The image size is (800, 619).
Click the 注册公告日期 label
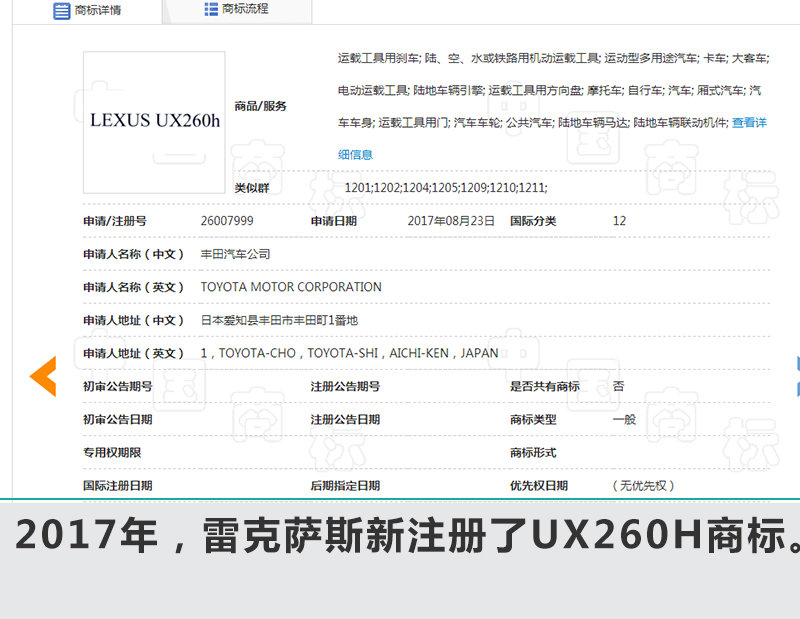tap(345, 419)
